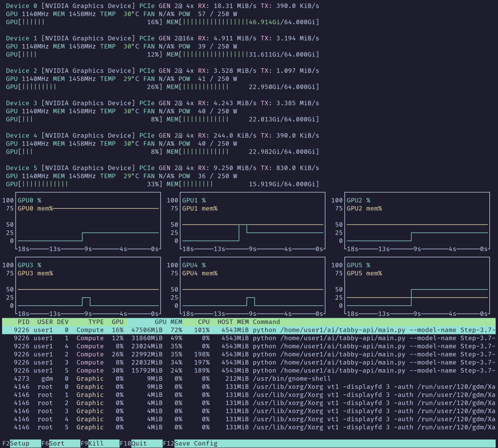The width and height of the screenshot is (498, 448).
Task: Click Device 0 memory bar showing 46.914Gi
Action: coord(243,22)
